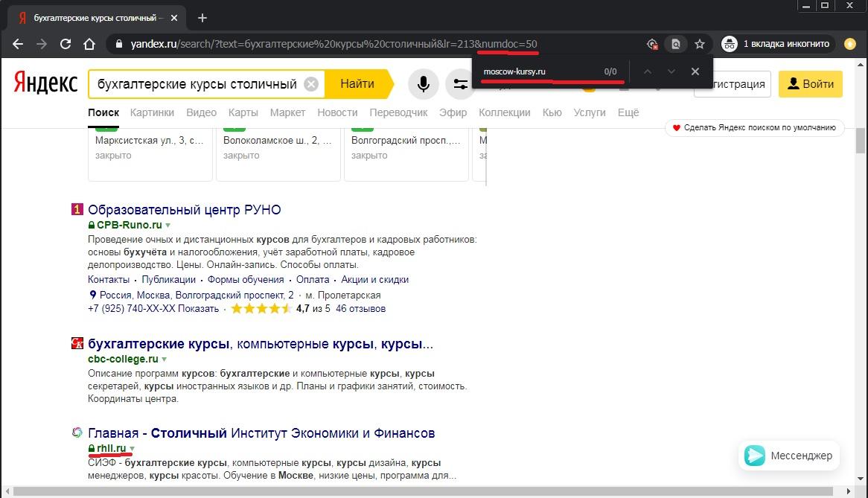Select the active Поиск tab
868x498 pixels.
tap(103, 112)
